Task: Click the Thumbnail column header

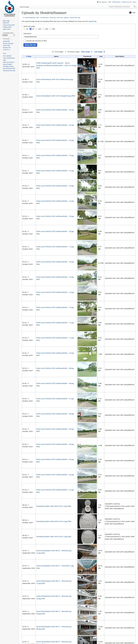Action: (87, 56)
